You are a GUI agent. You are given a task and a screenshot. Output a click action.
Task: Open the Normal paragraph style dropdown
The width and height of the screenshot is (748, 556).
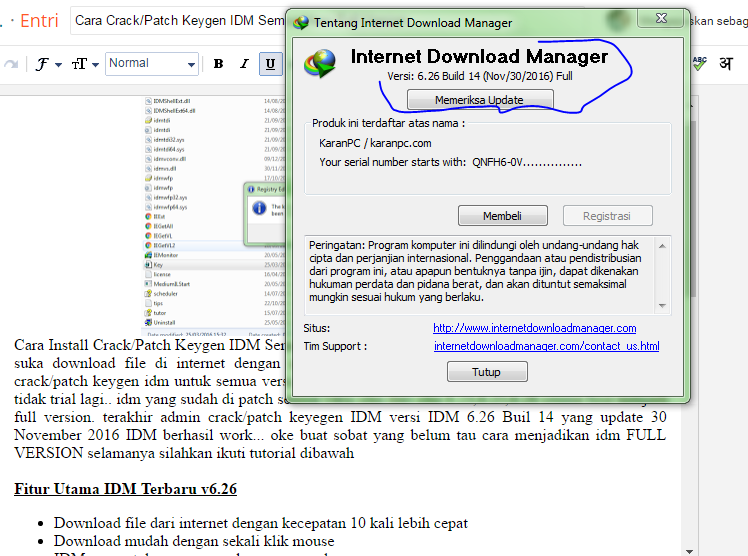(152, 63)
